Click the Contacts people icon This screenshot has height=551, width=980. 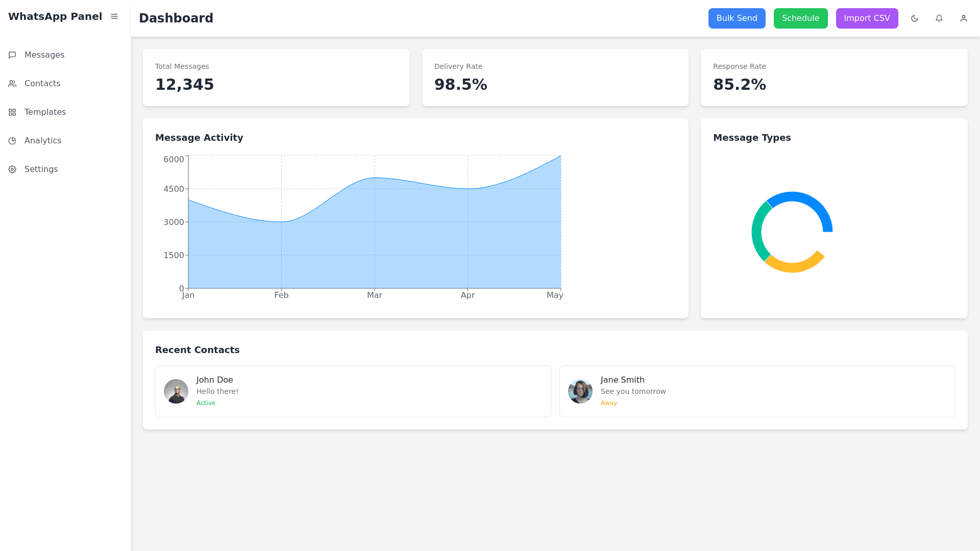point(12,84)
